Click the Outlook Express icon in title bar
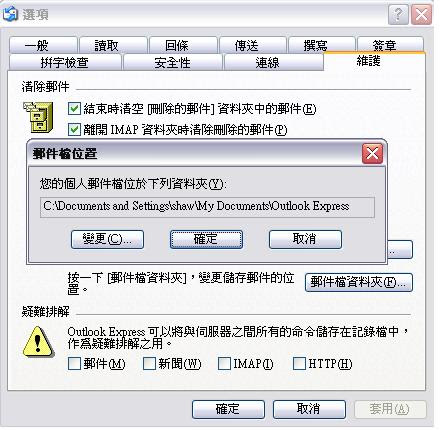Screen dimensions: 440x430 click(10, 13)
